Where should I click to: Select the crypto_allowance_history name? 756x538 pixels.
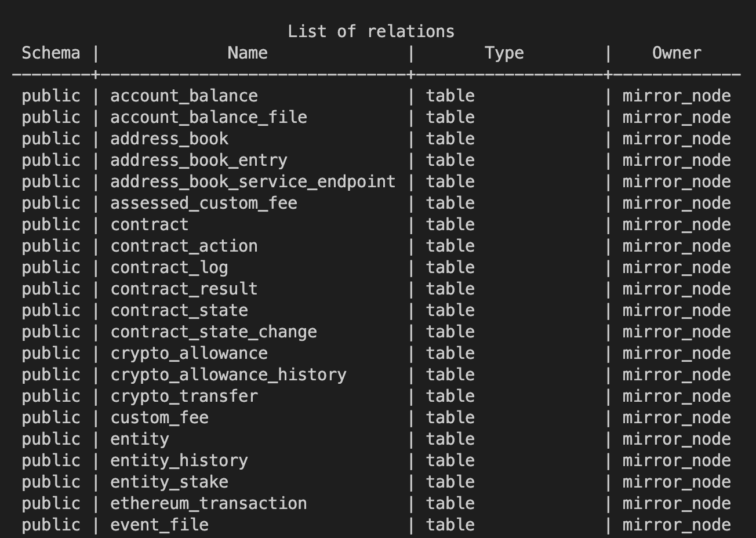[x=228, y=375]
